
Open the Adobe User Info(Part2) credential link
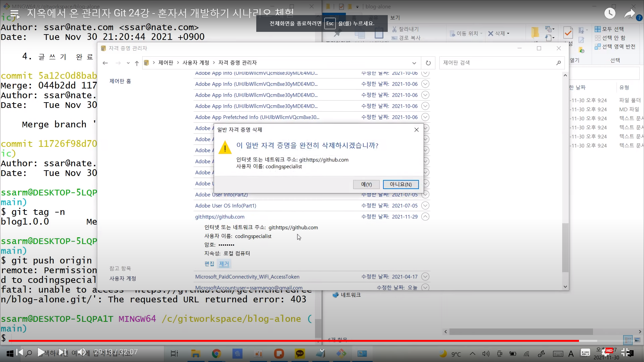pos(221,195)
